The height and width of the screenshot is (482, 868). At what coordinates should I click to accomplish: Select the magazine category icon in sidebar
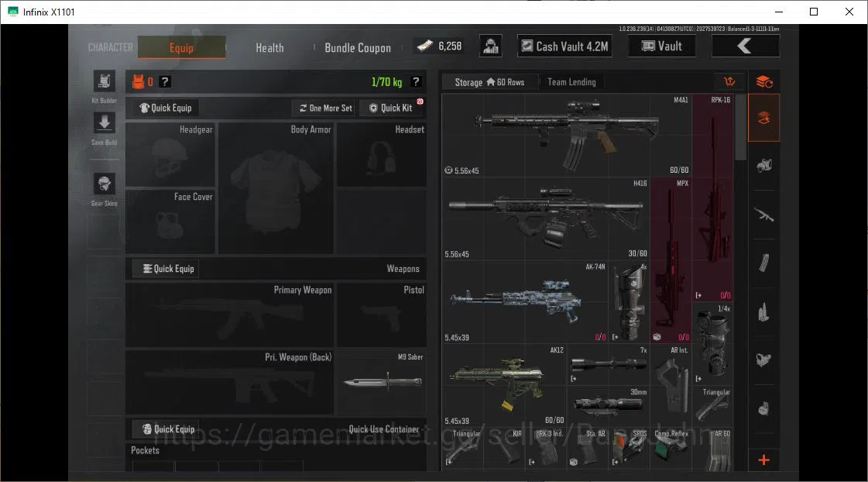[764, 263]
